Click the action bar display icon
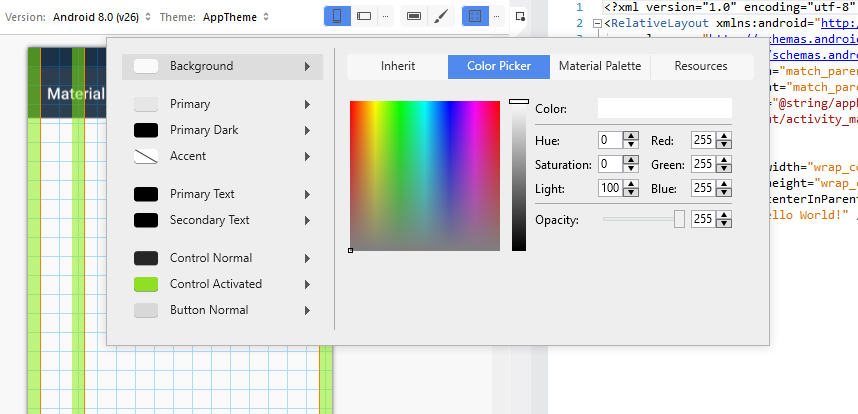This screenshot has width=858, height=414. click(413, 17)
